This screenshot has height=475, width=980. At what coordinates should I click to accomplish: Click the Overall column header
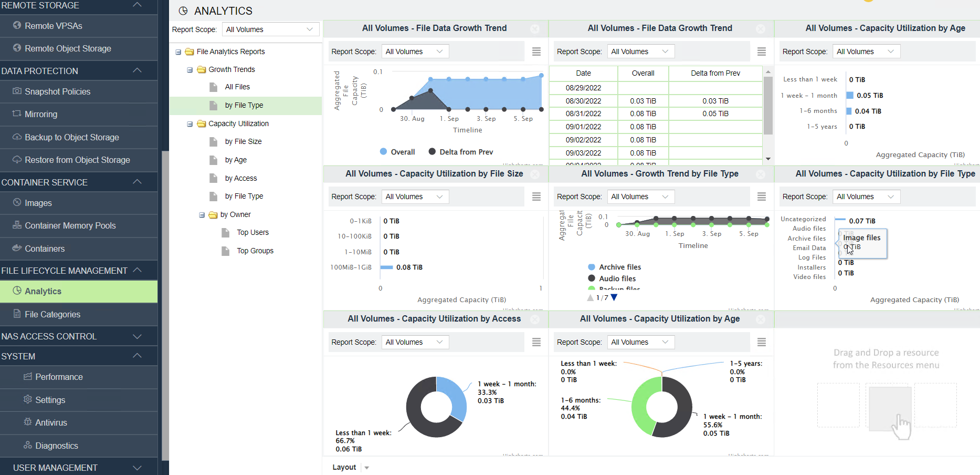(x=643, y=73)
